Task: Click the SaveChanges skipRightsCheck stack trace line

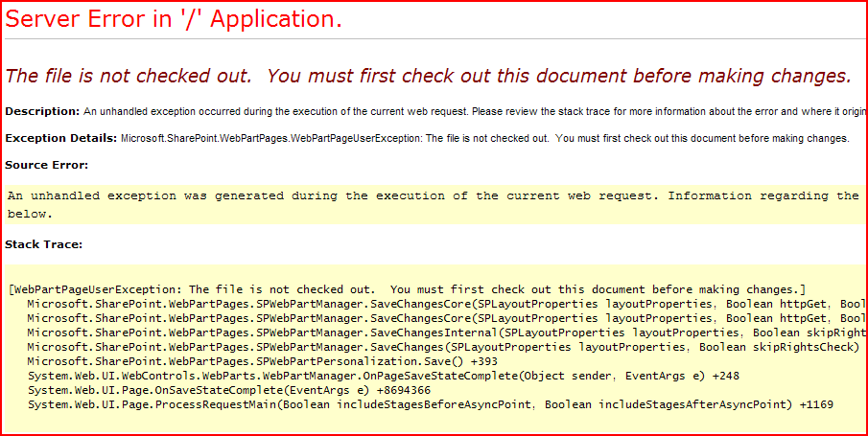Action: [x=442, y=347]
